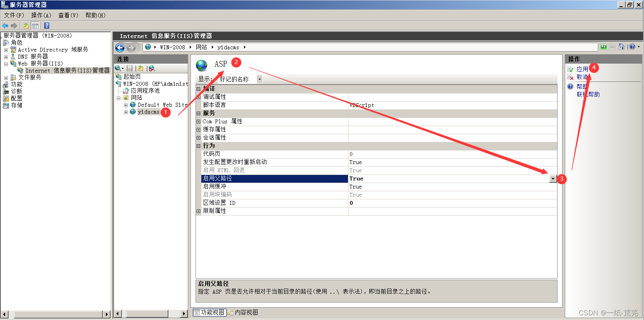The height and width of the screenshot is (320, 644).
Task: Expand the 限制属性 group
Action: tap(199, 211)
